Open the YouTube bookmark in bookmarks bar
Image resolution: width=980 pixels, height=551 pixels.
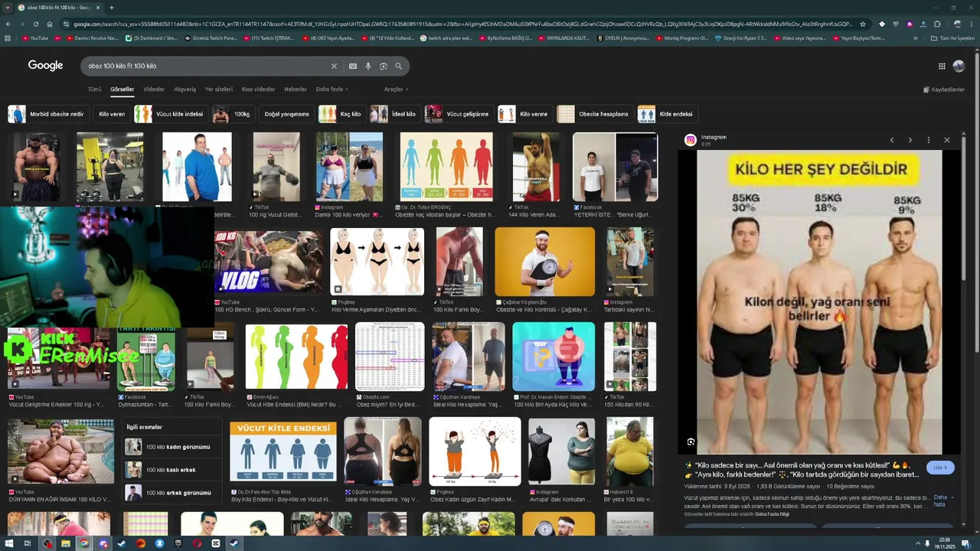pyautogui.click(x=35, y=38)
